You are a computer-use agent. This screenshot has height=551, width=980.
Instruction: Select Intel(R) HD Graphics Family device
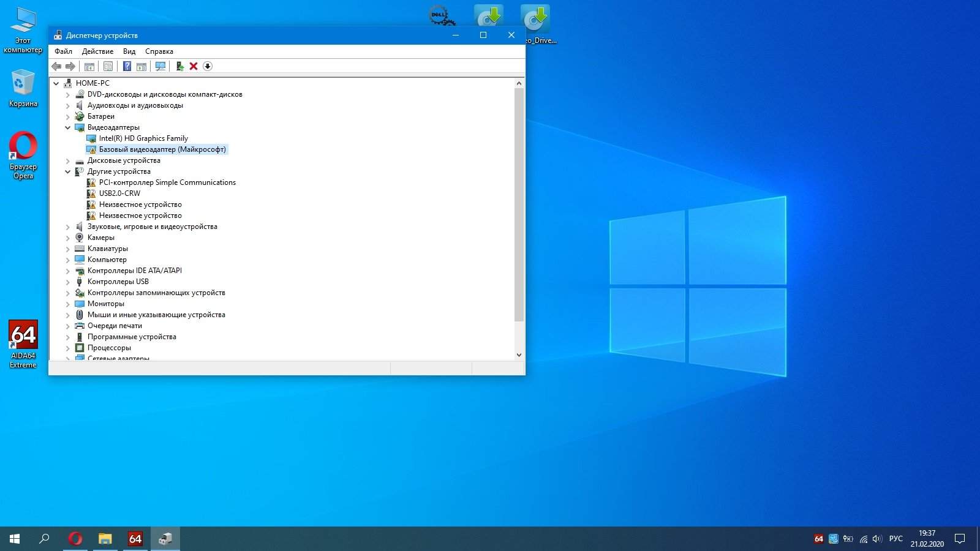[x=143, y=138]
